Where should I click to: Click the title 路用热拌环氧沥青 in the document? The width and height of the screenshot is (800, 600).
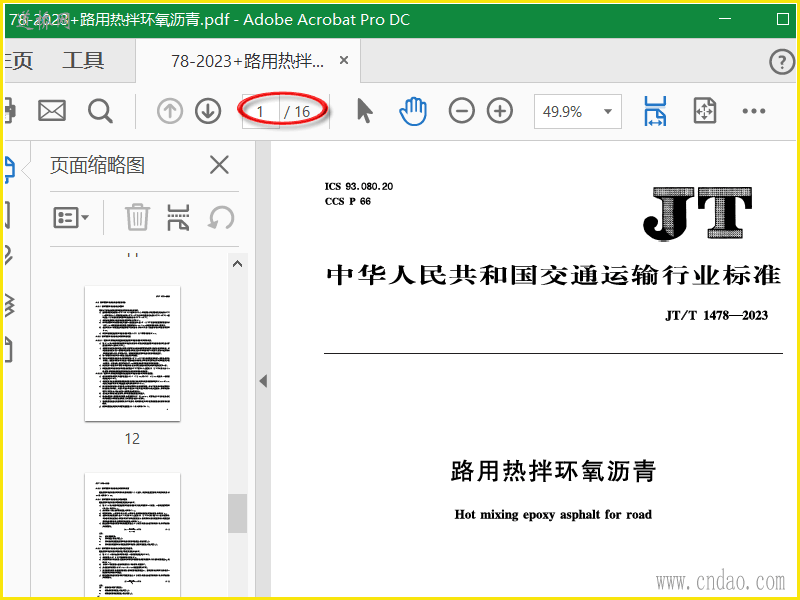553,471
